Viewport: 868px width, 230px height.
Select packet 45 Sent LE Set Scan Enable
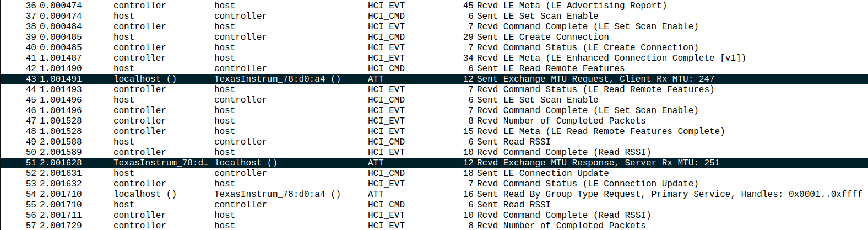pyautogui.click(x=551, y=100)
